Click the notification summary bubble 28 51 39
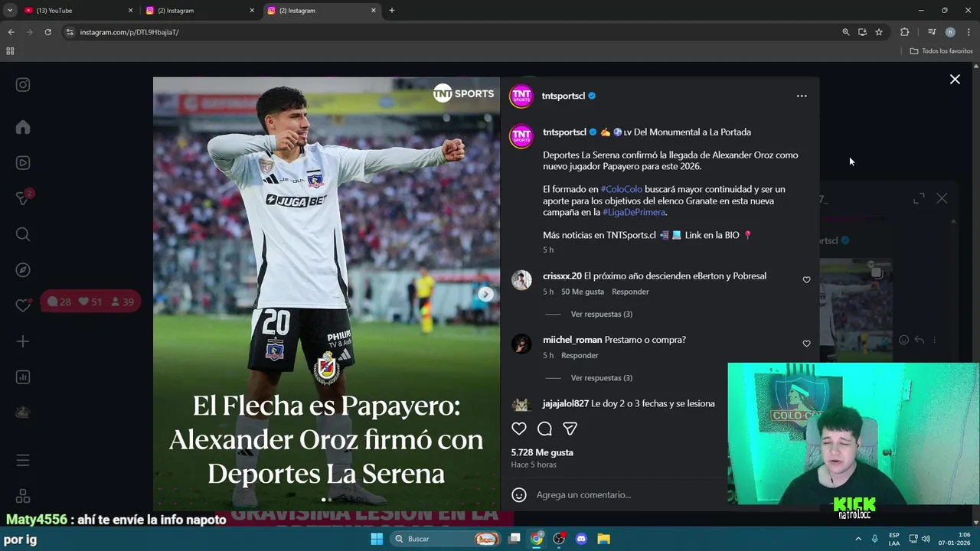The image size is (980, 551). pos(90,302)
